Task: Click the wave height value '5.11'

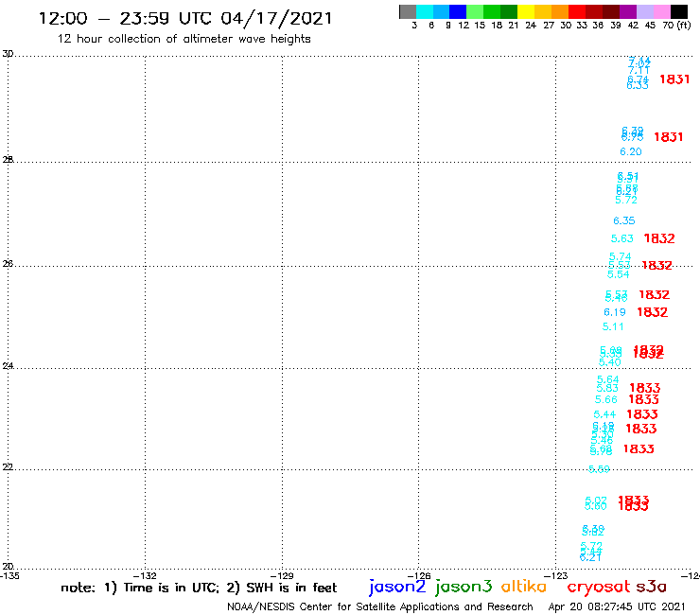Action: pyautogui.click(x=613, y=326)
